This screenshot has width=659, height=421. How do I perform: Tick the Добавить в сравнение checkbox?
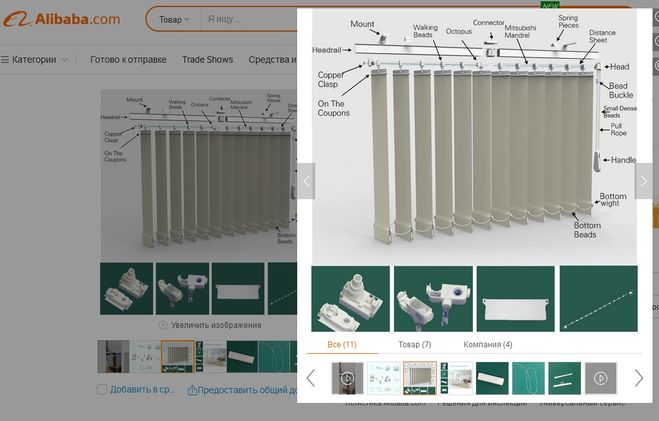coord(102,390)
